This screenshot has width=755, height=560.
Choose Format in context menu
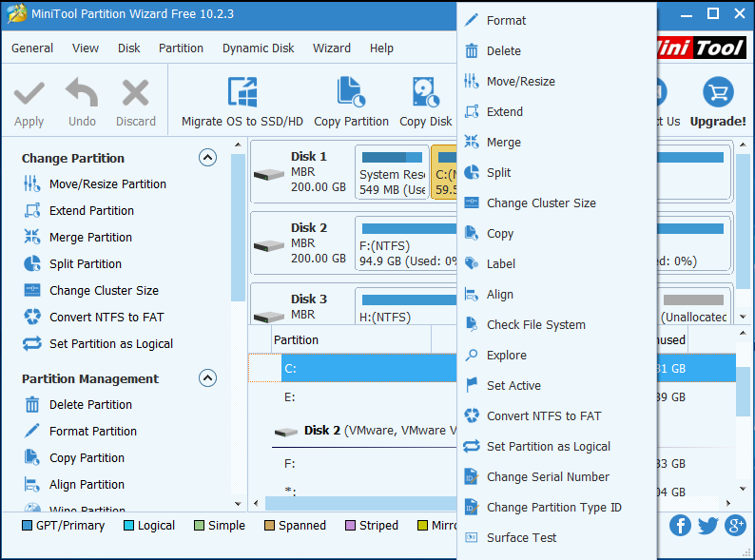point(556,20)
